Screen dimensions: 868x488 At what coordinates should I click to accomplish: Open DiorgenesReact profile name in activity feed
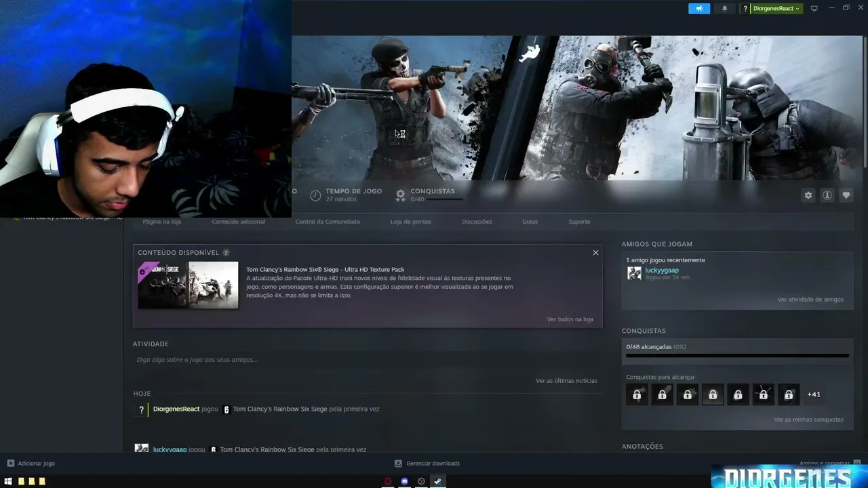[176, 409]
